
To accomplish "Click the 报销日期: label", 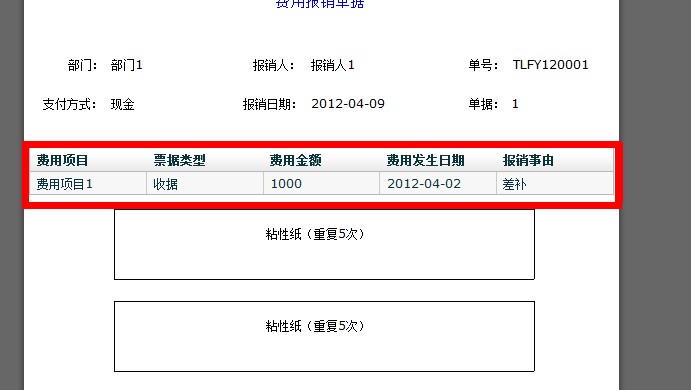I will click(270, 104).
